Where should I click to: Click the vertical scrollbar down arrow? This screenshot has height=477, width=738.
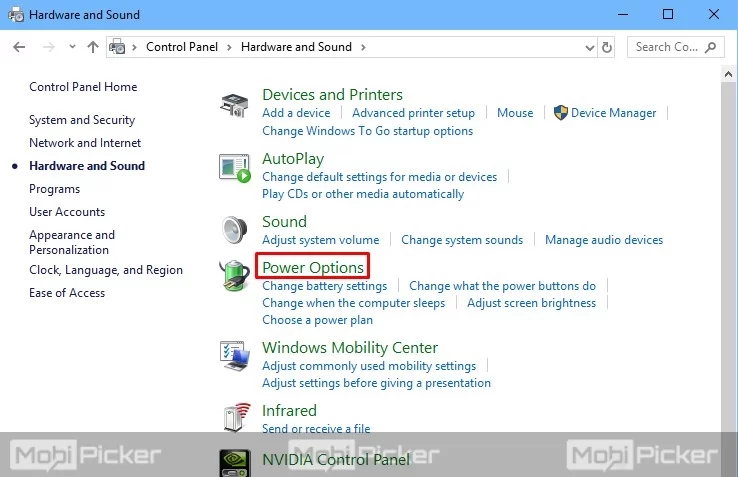point(729,470)
